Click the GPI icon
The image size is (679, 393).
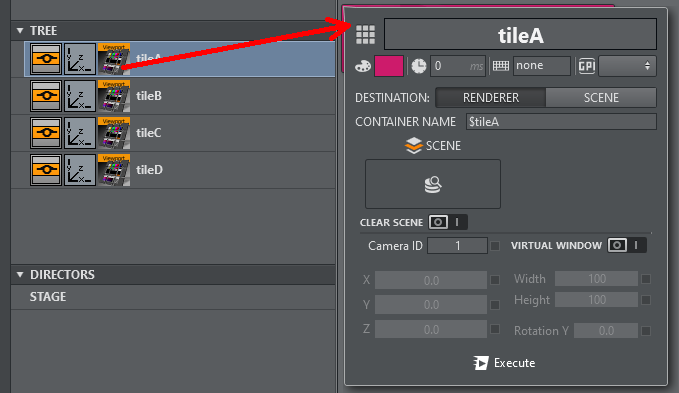[x=587, y=66]
